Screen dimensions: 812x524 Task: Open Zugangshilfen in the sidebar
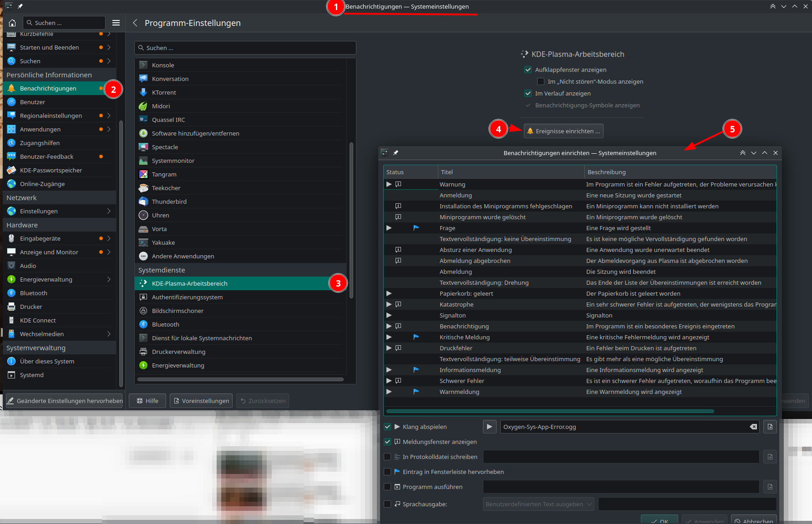[59, 143]
